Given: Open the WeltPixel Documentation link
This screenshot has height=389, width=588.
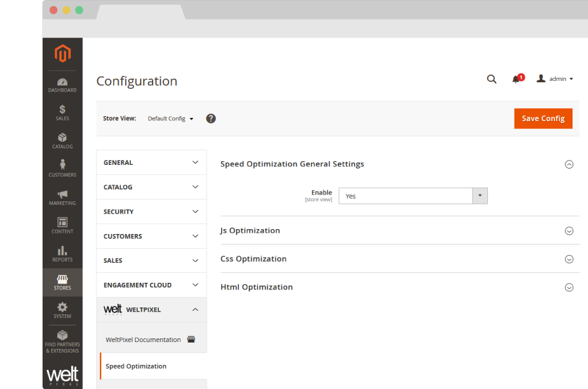Looking at the screenshot, I should point(143,339).
